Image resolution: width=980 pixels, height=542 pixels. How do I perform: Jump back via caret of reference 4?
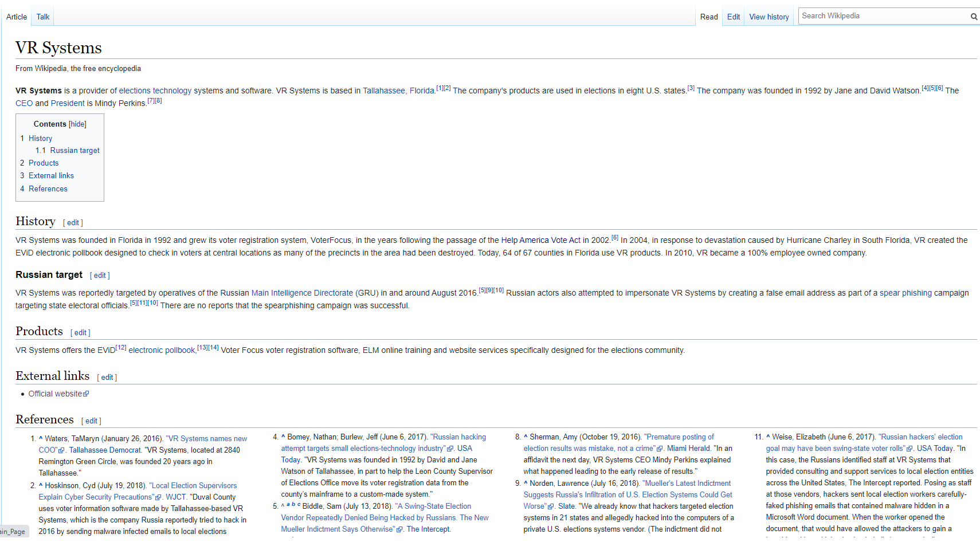pos(283,437)
